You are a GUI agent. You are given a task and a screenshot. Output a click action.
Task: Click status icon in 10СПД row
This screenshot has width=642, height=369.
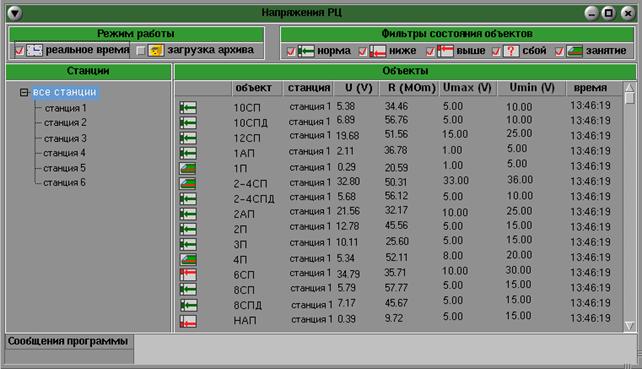coord(188,123)
